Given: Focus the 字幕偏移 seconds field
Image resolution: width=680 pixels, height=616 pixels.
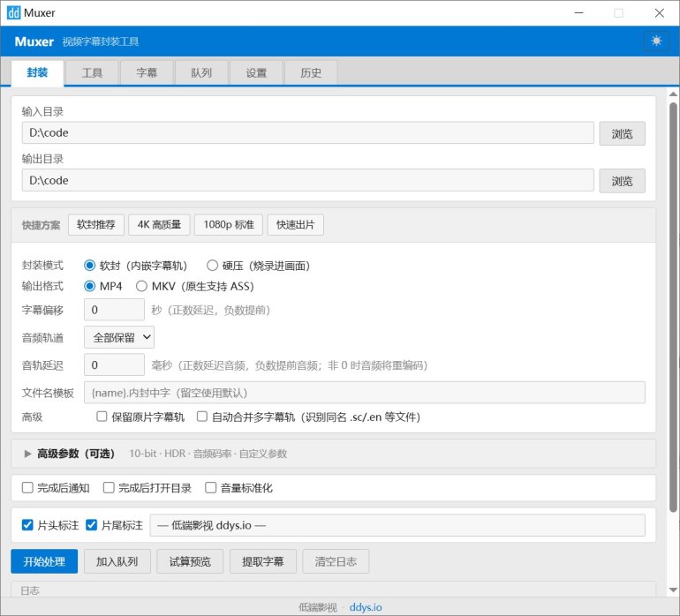Looking at the screenshot, I should (x=114, y=310).
